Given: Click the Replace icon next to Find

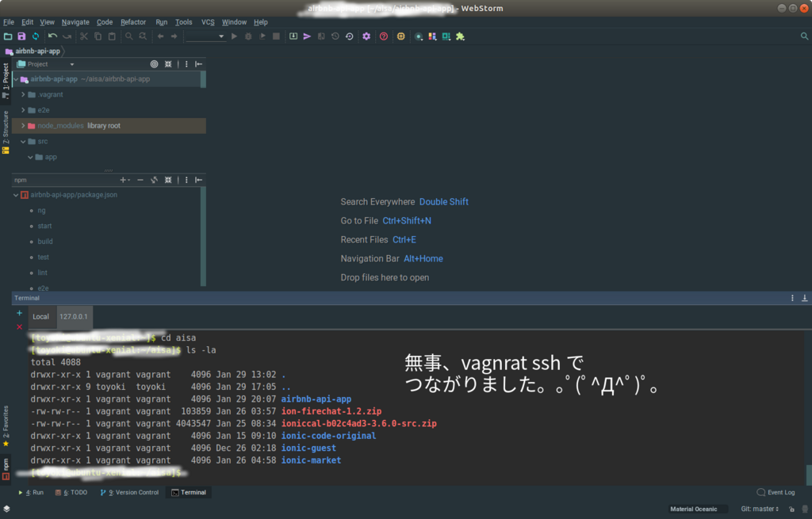Looking at the screenshot, I should [x=143, y=36].
